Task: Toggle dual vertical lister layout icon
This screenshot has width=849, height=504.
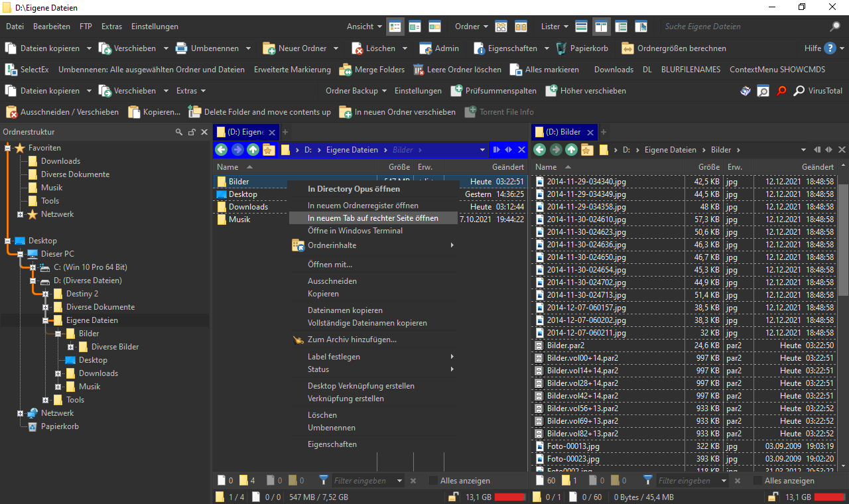Action: click(x=602, y=27)
